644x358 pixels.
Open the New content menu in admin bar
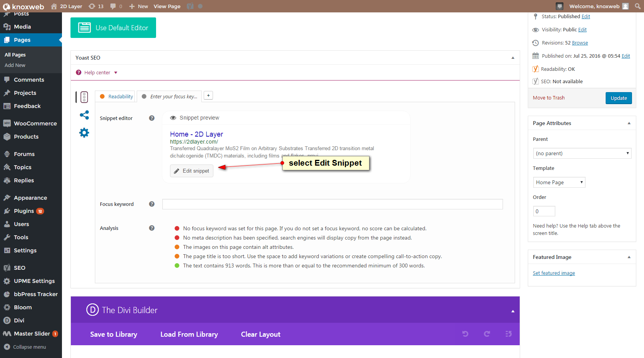139,6
